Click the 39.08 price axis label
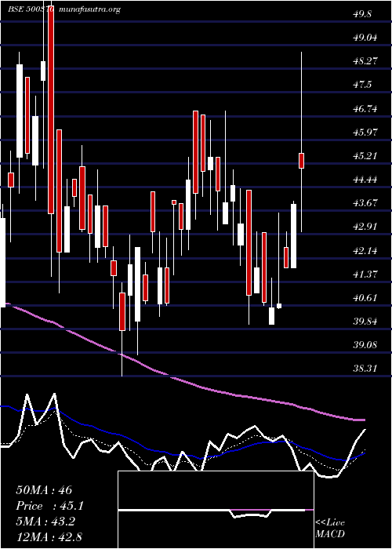The image size is (392, 549). tap(365, 345)
